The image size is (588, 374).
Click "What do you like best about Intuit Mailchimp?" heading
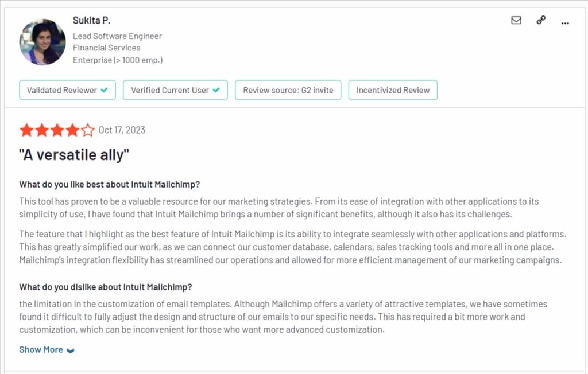pos(110,184)
